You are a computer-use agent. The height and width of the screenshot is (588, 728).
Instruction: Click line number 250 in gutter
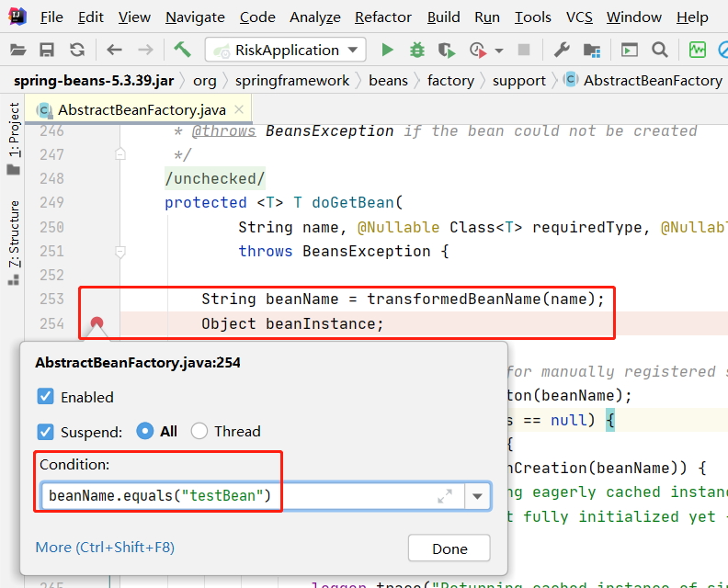(51, 227)
